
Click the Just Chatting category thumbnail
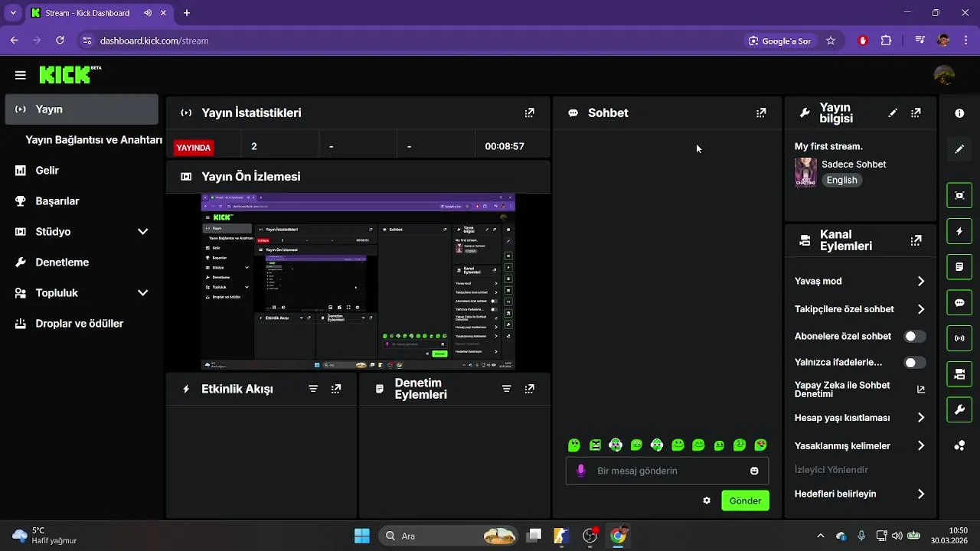coord(805,172)
